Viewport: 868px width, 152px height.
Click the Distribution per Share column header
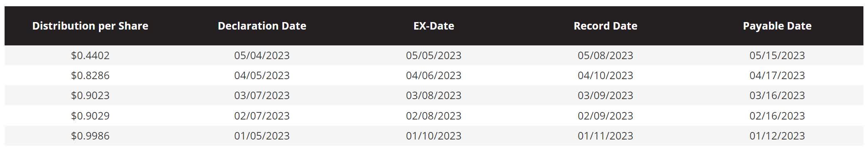[x=90, y=26]
